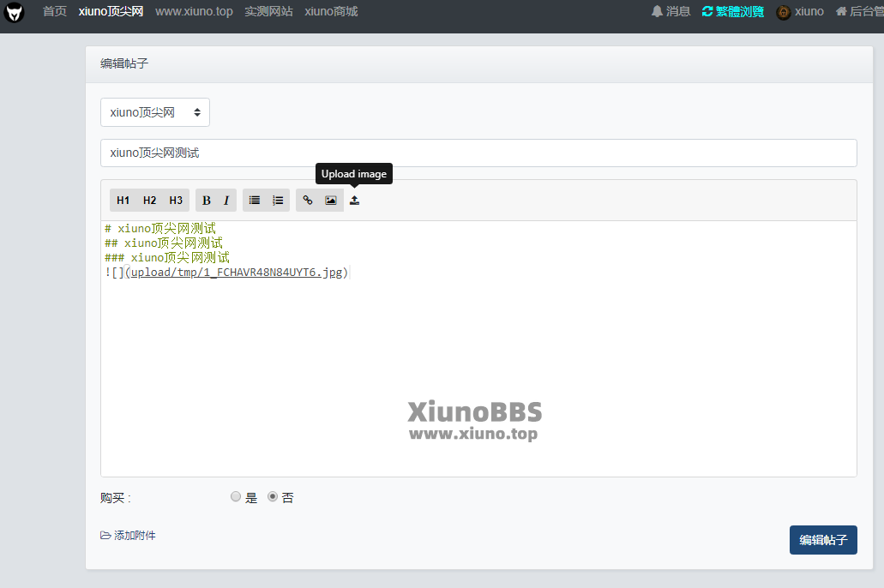Click the '## xiuno顶尖网测试' line in editor
The width and height of the screenshot is (884, 588).
[164, 243]
